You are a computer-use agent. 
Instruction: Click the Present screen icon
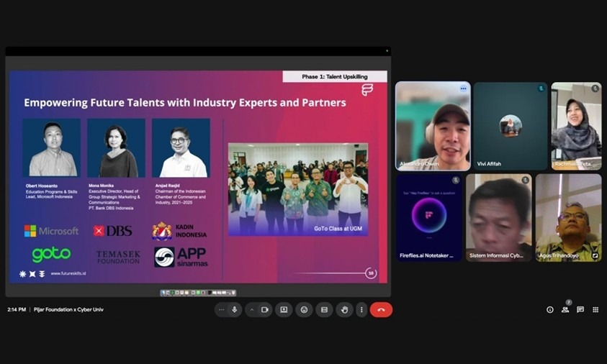click(x=284, y=309)
